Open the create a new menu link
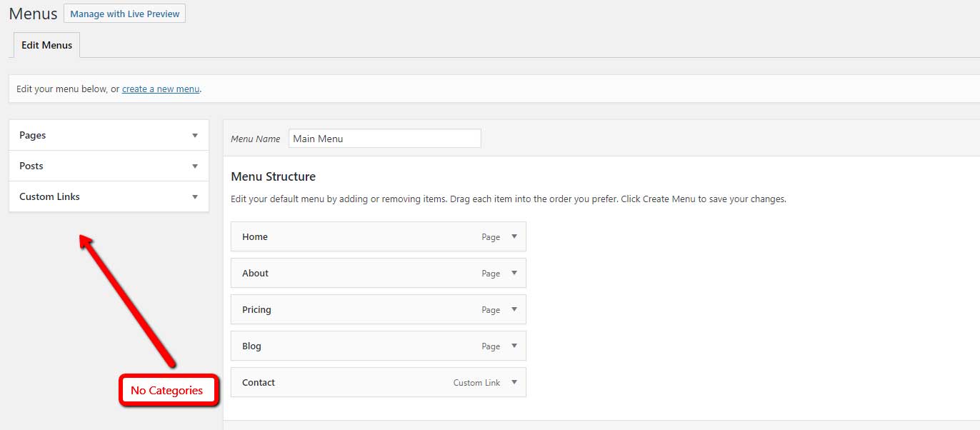Viewport: 980px width, 430px height. pos(161,89)
